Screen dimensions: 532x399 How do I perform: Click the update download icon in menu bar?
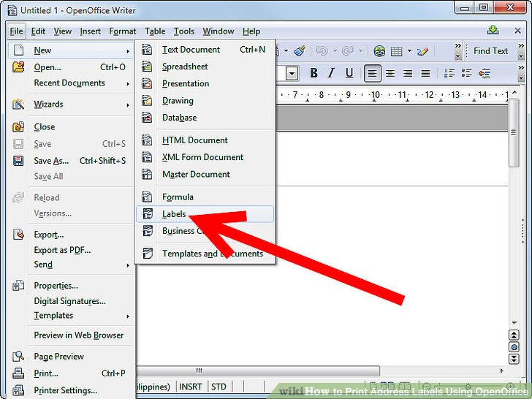point(493,31)
